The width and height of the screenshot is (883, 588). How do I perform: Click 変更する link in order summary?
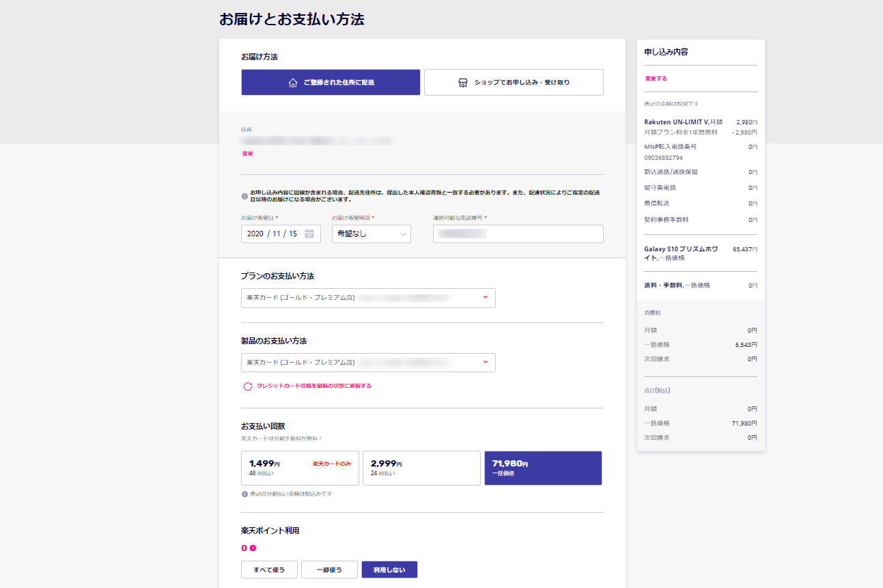(656, 79)
